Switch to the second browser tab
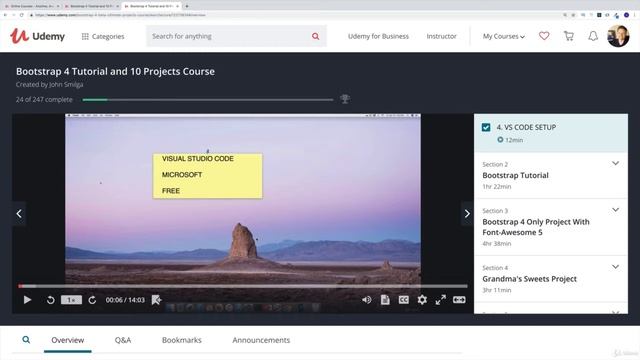The height and width of the screenshot is (360, 640). (92, 6)
